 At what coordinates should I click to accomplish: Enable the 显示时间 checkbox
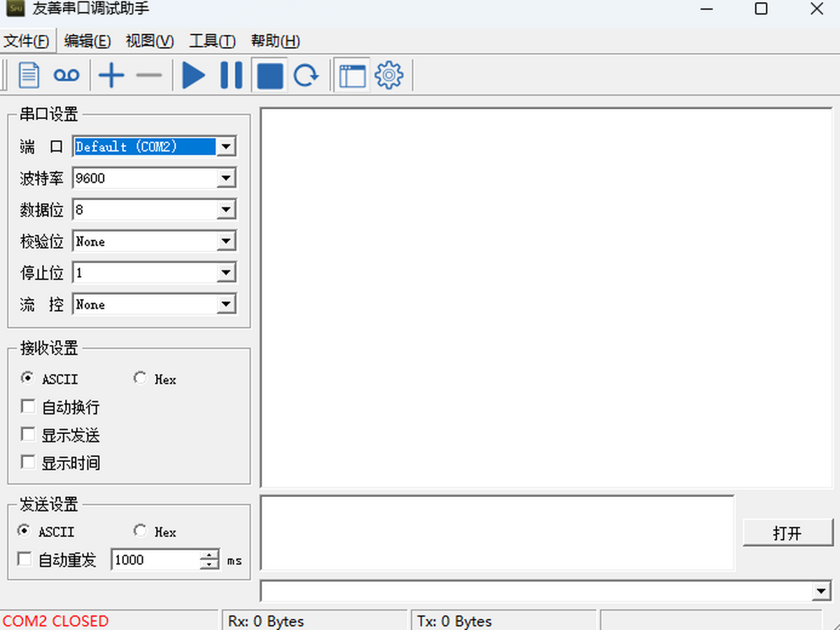click(x=28, y=463)
